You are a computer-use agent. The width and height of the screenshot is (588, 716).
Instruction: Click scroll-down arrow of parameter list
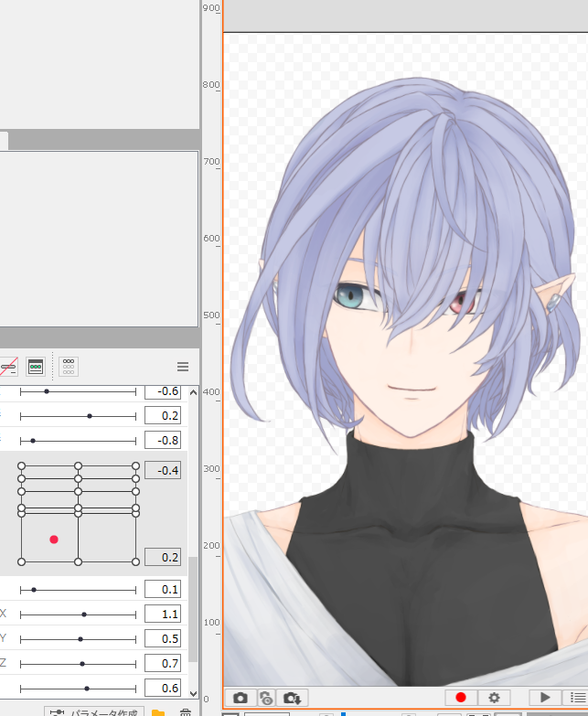coord(194,693)
